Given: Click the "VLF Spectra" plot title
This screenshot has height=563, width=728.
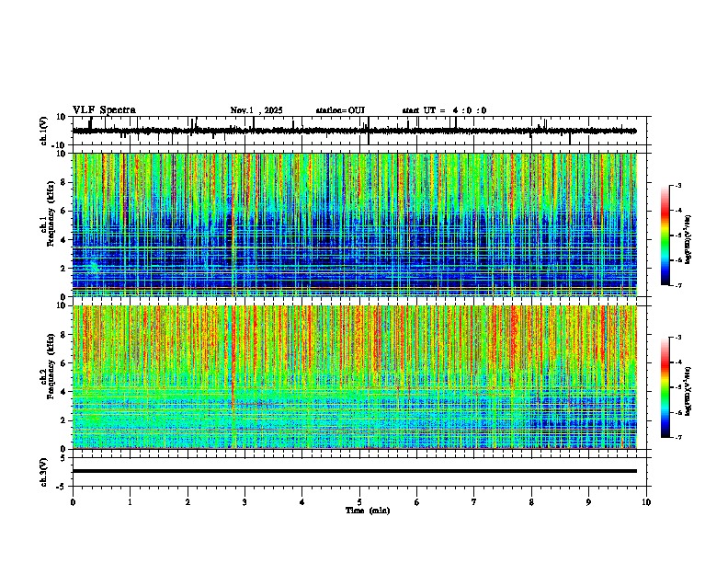Looking at the screenshot, I should coord(104,110).
